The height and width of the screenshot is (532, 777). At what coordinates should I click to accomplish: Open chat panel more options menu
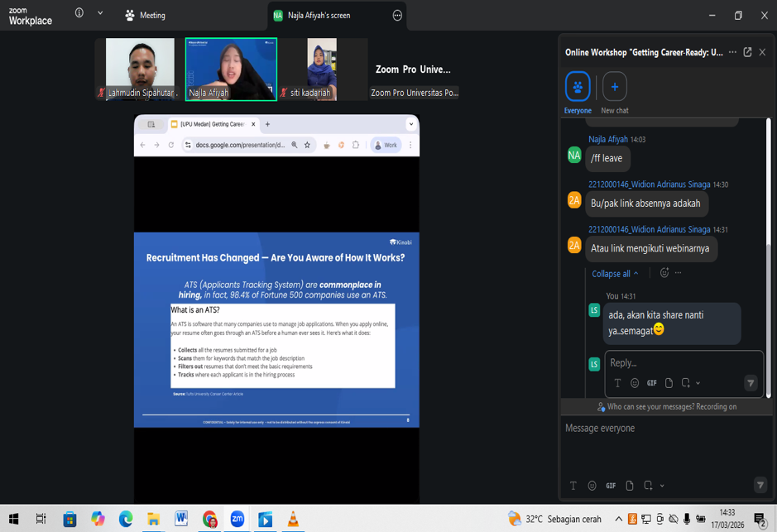coord(732,52)
